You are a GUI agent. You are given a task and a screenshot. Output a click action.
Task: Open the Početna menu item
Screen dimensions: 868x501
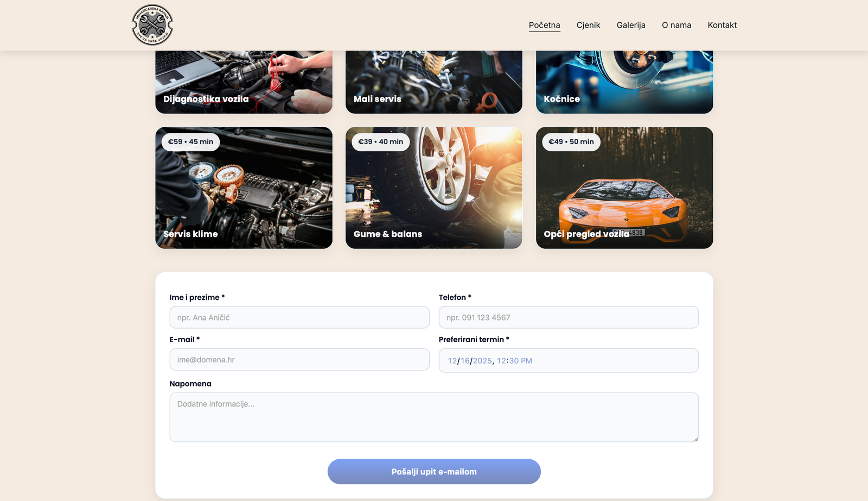point(544,25)
